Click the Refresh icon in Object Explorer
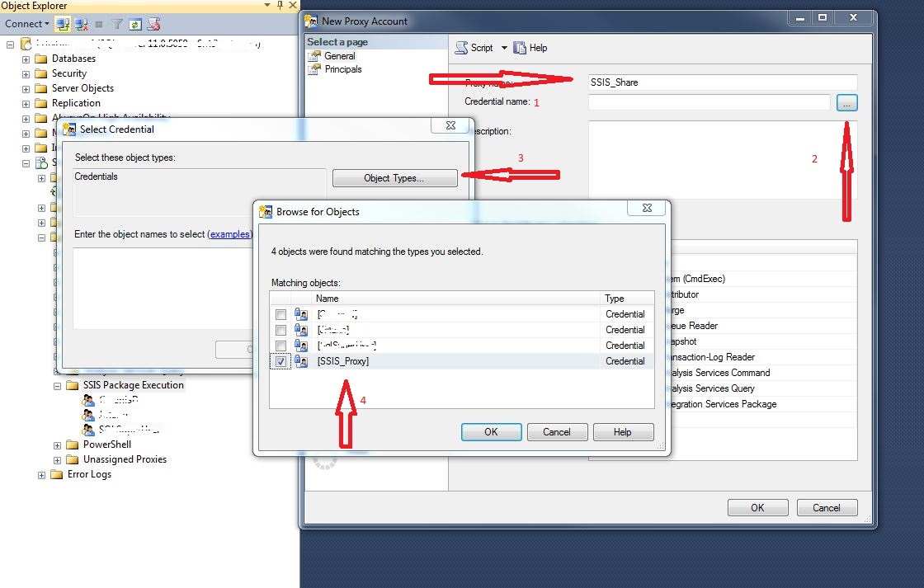Viewport: 924px width, 588px height. [135, 24]
